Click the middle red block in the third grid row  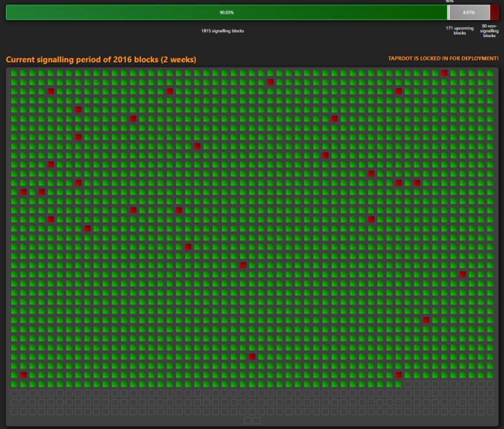pyautogui.click(x=169, y=92)
